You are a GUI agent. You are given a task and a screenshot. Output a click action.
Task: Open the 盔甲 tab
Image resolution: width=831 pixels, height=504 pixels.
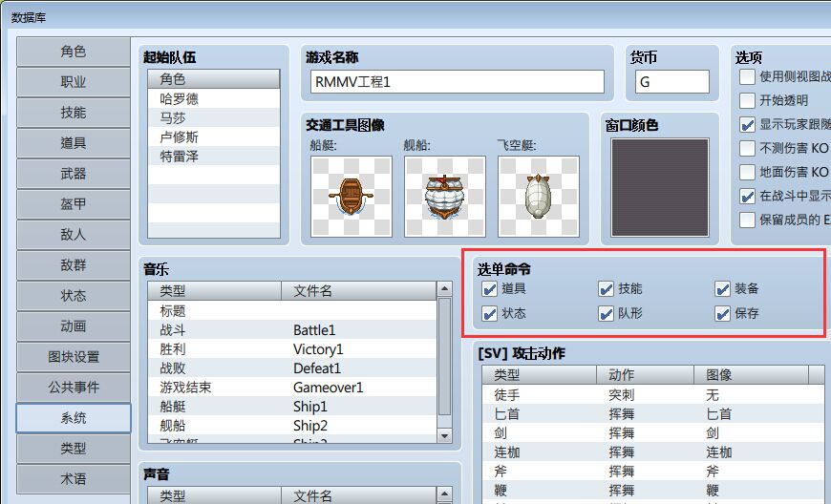tap(74, 204)
